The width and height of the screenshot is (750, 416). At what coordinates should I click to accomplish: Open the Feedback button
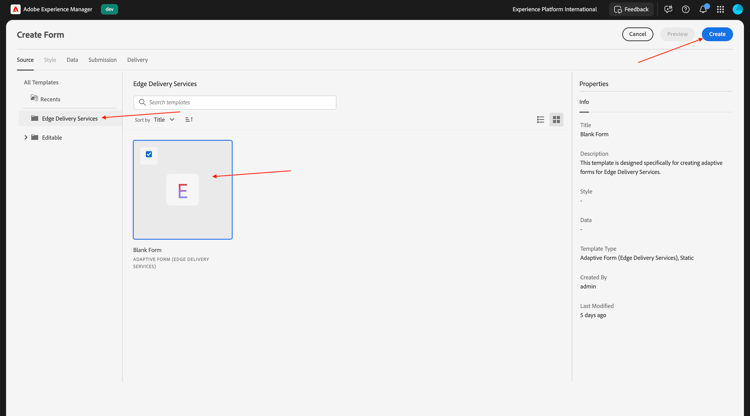(x=631, y=9)
